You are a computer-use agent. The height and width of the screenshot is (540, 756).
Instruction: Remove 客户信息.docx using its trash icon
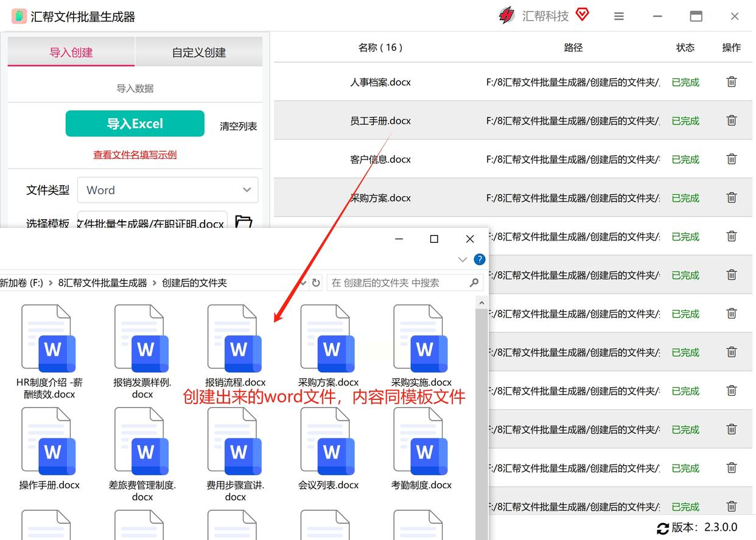(x=732, y=159)
